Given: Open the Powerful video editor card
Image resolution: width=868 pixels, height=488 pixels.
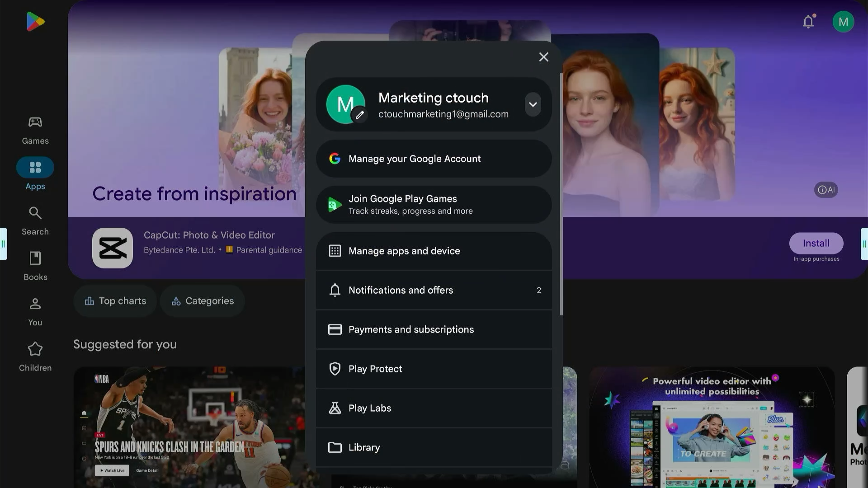Looking at the screenshot, I should click(x=712, y=427).
